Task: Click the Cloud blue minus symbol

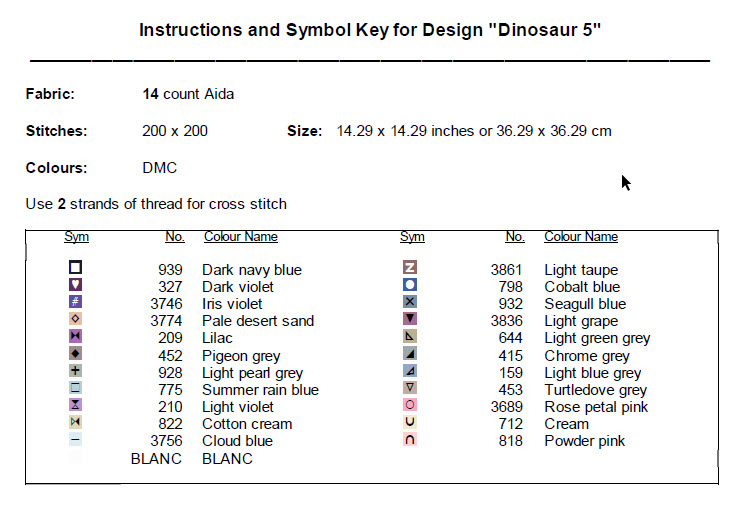Action: pos(76,439)
